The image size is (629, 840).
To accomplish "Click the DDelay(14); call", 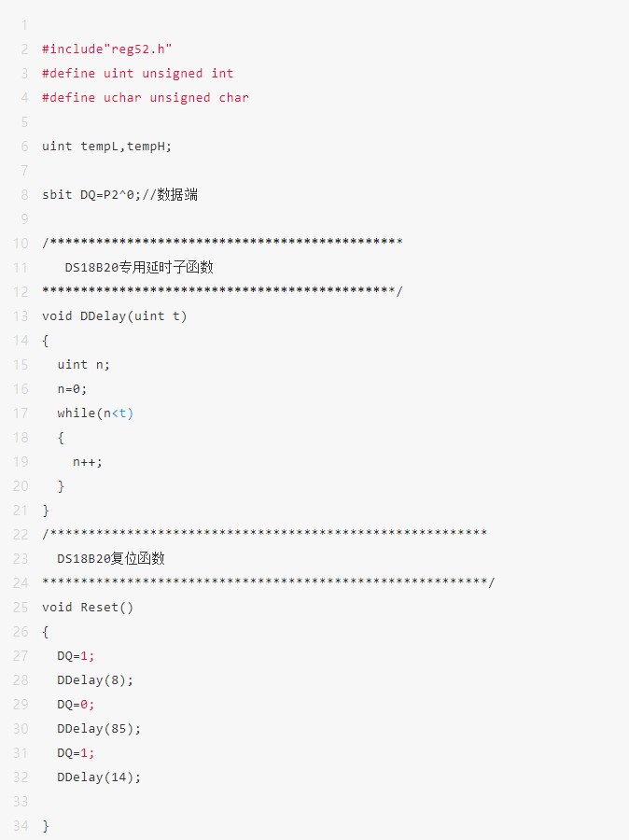I will click(99, 777).
